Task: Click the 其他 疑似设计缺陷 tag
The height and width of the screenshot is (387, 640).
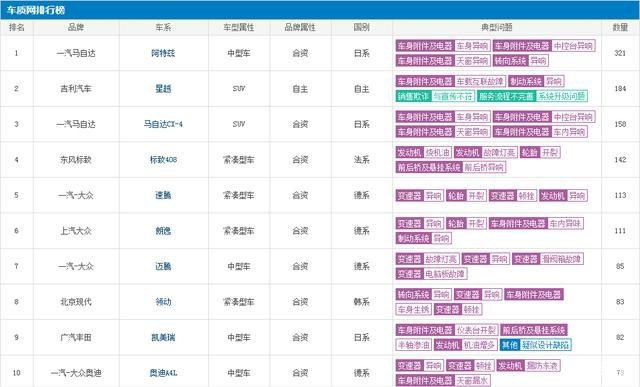Action: click(536, 345)
